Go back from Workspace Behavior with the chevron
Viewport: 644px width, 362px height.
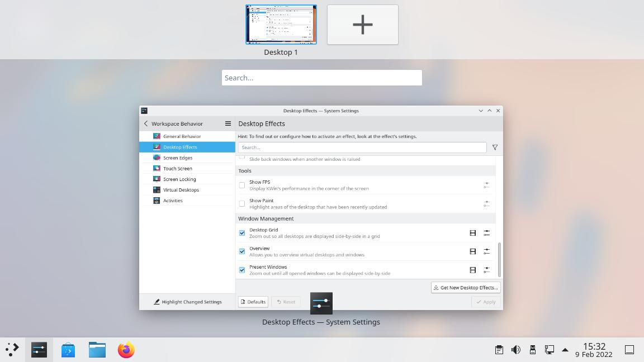point(146,123)
